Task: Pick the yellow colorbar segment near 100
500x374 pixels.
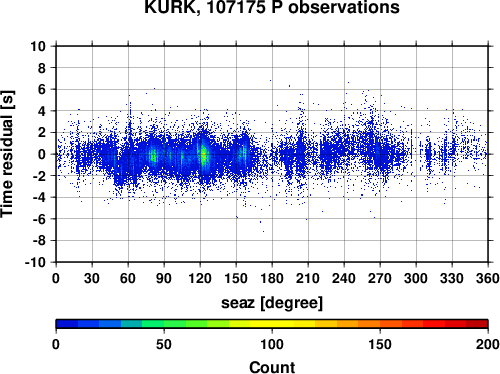Action: 272,324
